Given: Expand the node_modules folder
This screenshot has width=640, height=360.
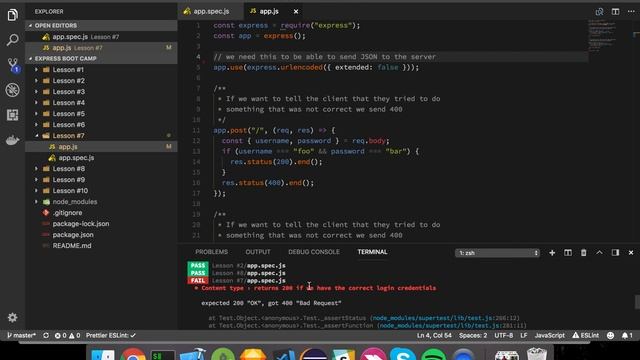Looking at the screenshot, I should tap(101, 202).
